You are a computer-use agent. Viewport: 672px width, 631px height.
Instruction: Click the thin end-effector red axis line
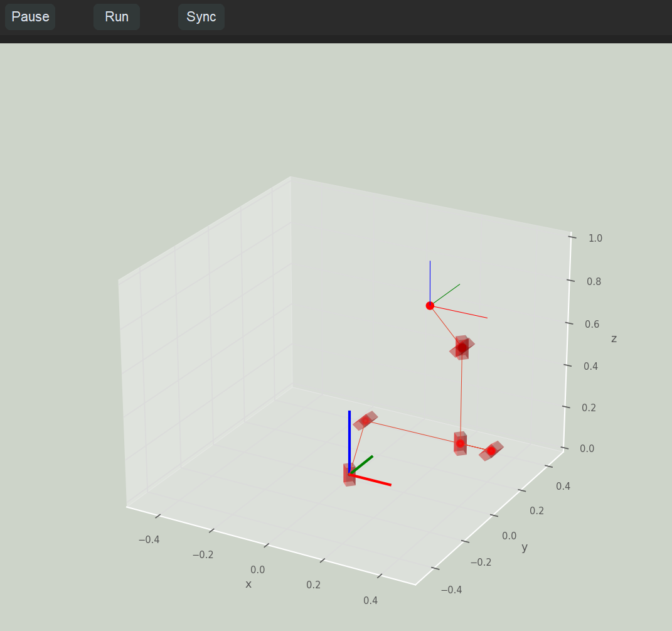click(x=459, y=312)
